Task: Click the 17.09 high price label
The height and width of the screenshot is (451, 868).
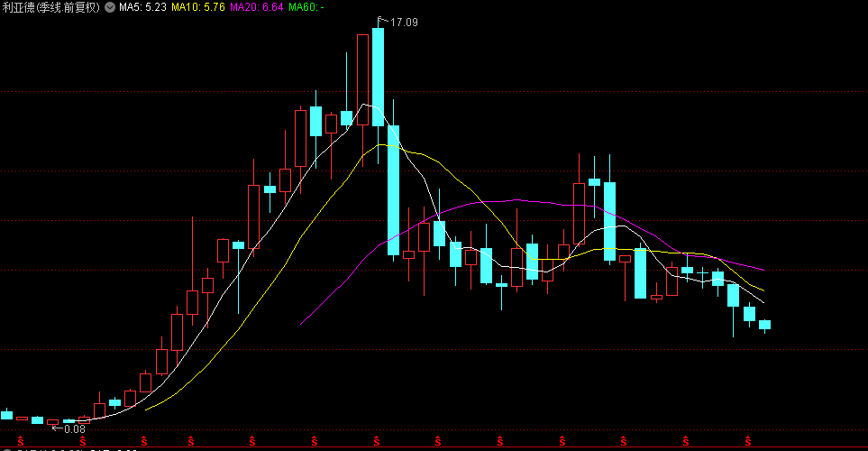Action: click(404, 23)
